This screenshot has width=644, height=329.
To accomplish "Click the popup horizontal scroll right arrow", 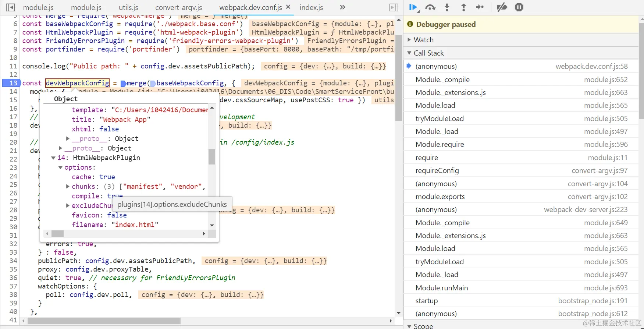I will pos(204,234).
